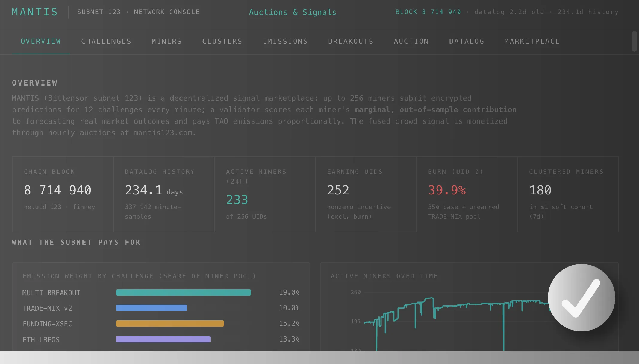Click the round checkmark badge
Image resolution: width=639 pixels, height=364 pixels.
(582, 298)
